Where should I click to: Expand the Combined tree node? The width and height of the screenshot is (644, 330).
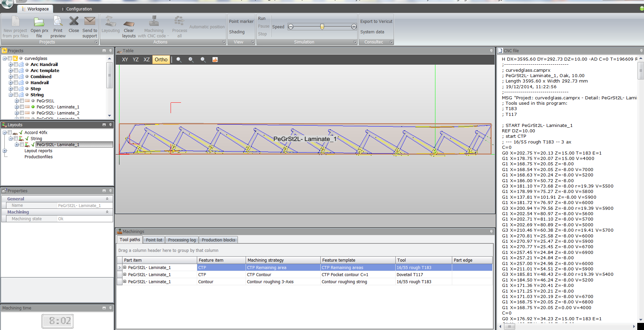pyautogui.click(x=11, y=76)
